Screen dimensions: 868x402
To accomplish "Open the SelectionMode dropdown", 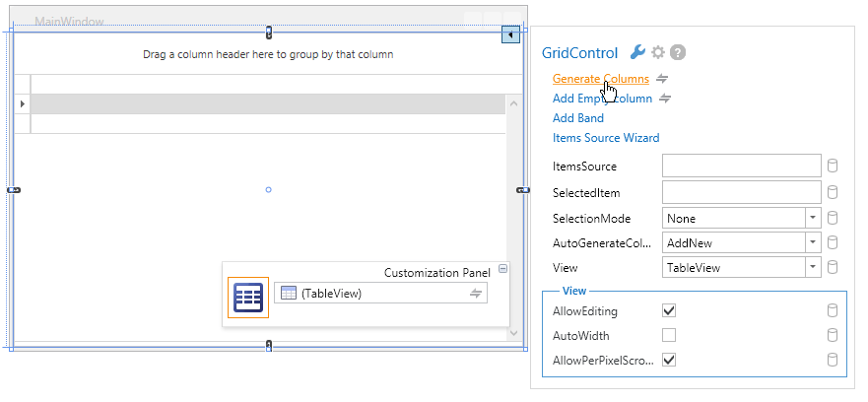I will coord(813,218).
